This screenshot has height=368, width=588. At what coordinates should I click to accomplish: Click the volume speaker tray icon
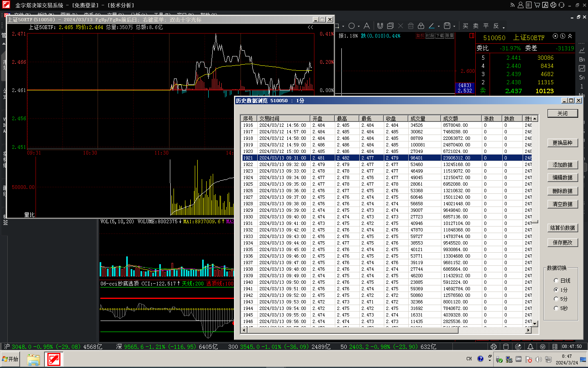[x=539, y=359]
